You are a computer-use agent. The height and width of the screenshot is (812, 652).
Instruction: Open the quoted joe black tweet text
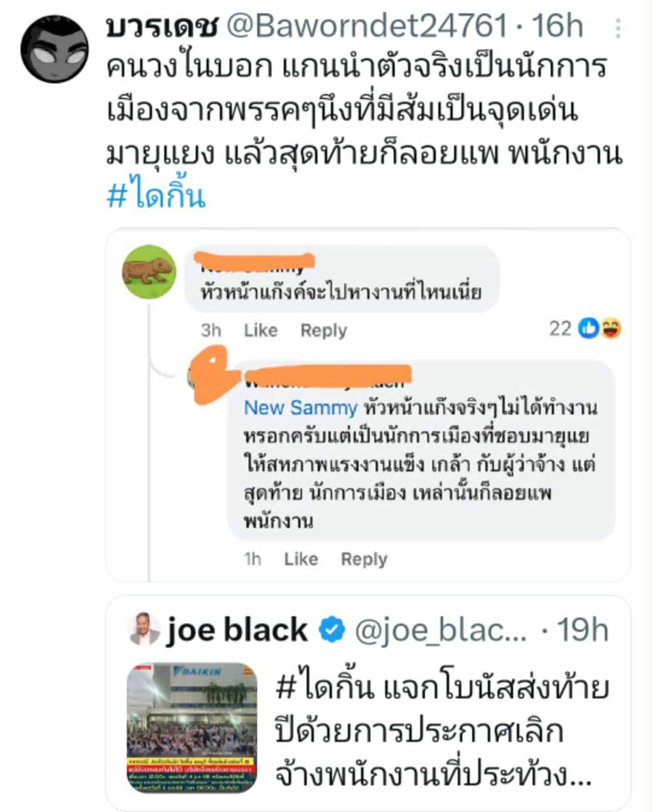441,730
